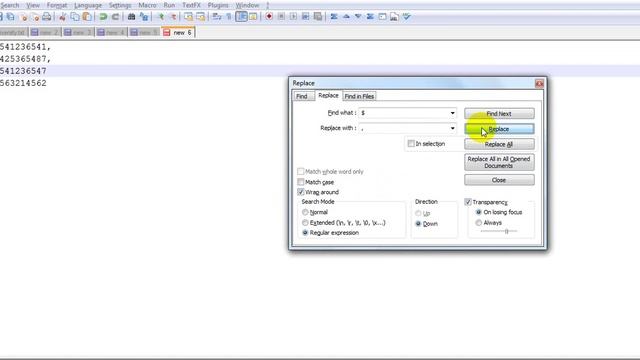Image resolution: width=640 pixels, height=360 pixels.
Task: Click the Close button in the Replace dialog
Action: click(x=499, y=180)
